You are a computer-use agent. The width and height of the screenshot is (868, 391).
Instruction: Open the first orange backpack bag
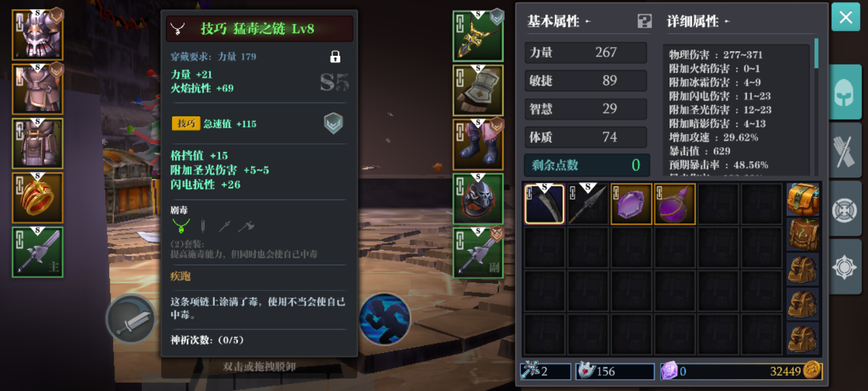click(803, 200)
